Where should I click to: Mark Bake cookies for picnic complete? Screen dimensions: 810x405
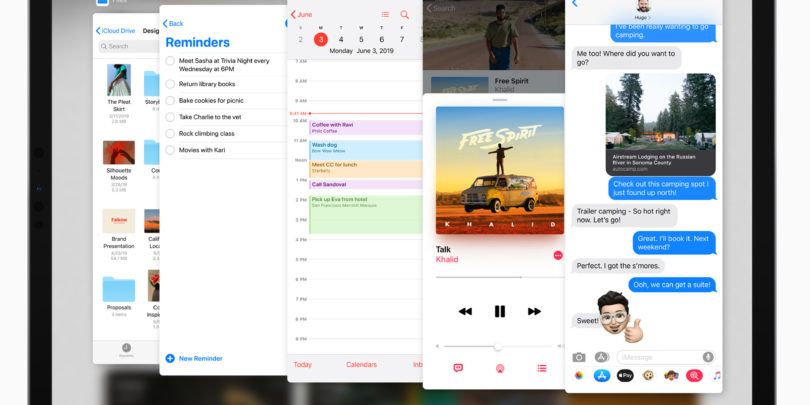(x=171, y=100)
